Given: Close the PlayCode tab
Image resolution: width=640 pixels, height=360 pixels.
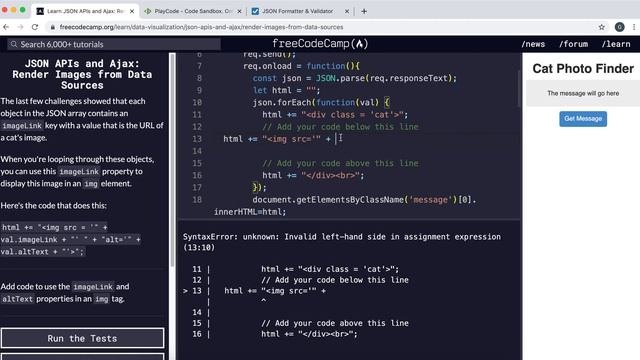Looking at the screenshot, I should pos(239,11).
